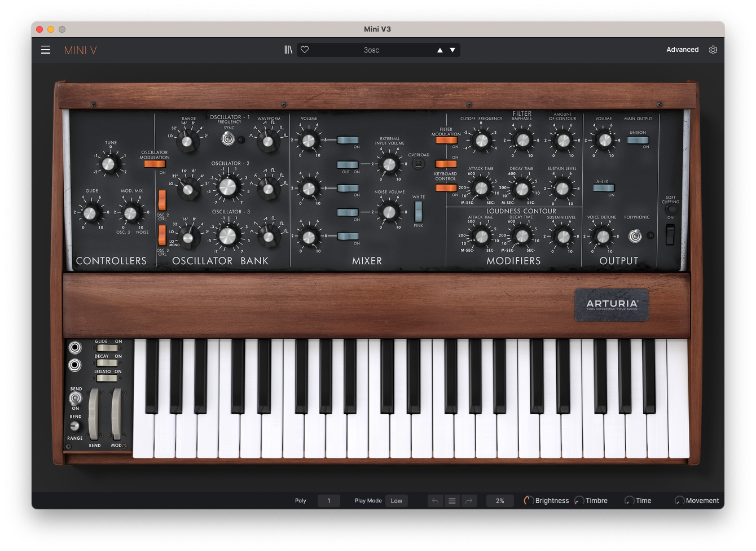Click Oscillator 1 Range knob
This screenshot has height=551, width=756.
pos(187,141)
